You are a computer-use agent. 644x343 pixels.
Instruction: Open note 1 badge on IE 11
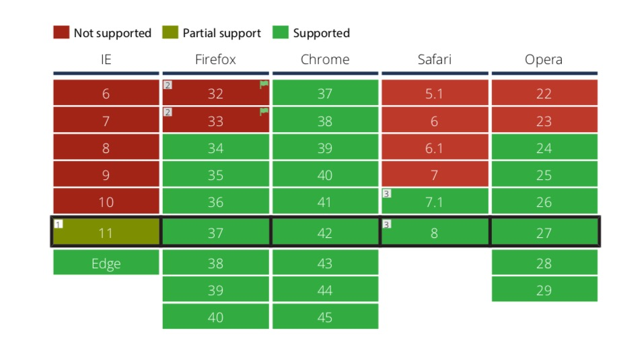point(59,224)
